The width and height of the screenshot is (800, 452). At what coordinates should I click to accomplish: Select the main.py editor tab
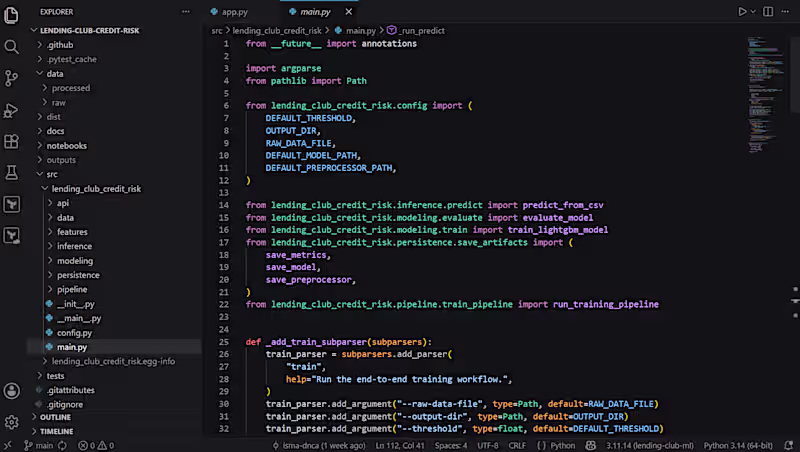[315, 12]
